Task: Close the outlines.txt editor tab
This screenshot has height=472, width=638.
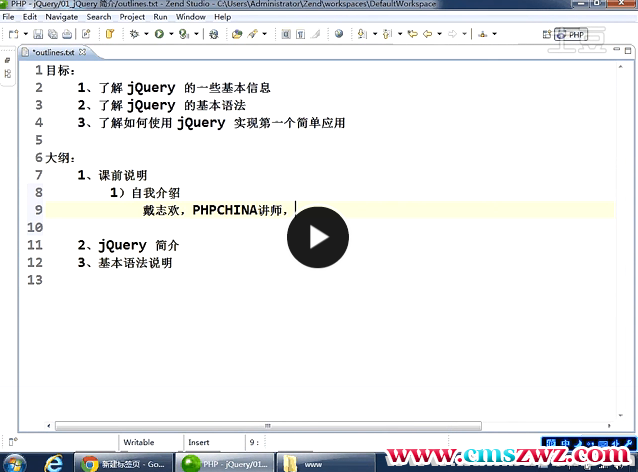Action: click(84, 52)
